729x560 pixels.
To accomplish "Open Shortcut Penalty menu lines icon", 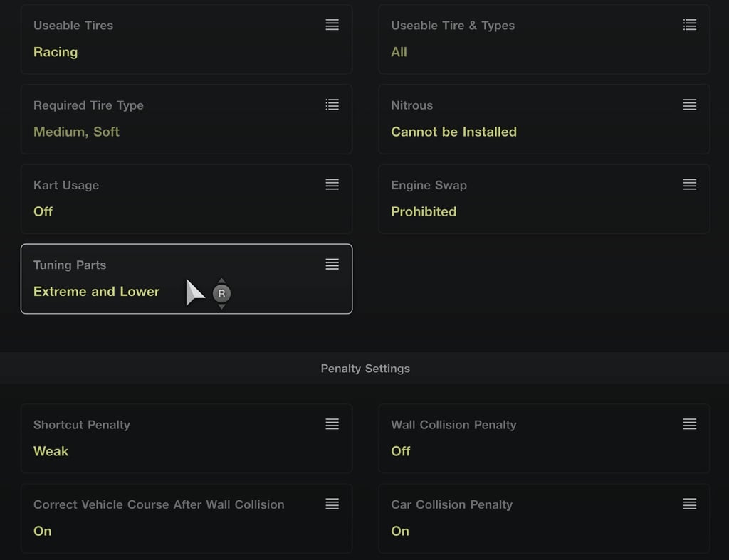I will click(332, 424).
